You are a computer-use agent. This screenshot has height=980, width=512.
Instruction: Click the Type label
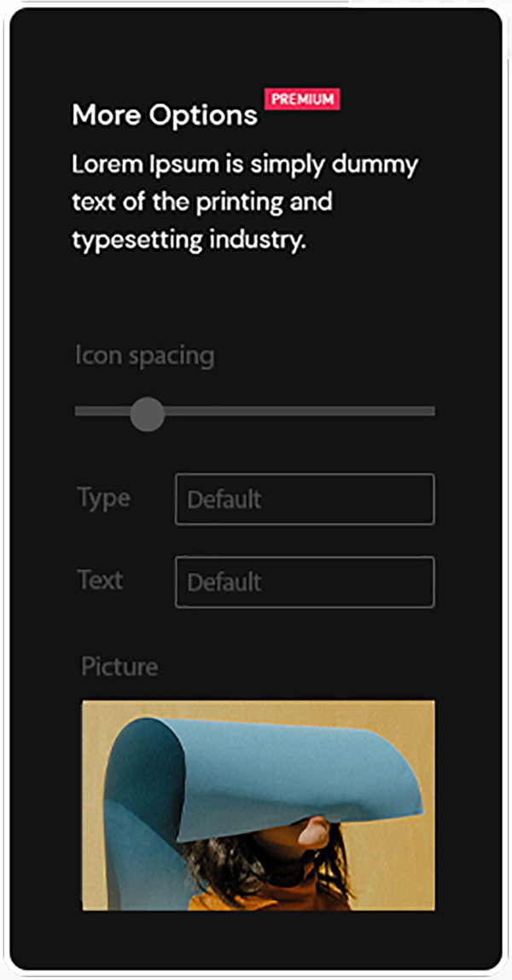103,498
